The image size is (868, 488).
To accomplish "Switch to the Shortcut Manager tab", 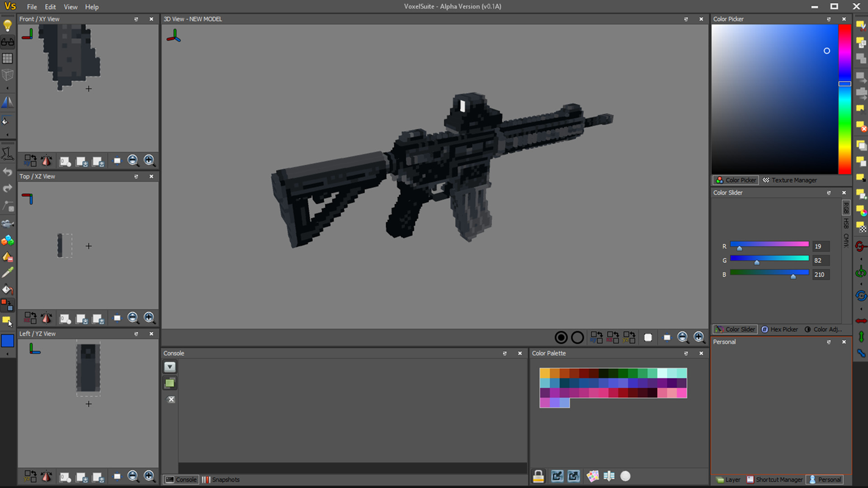I will click(x=774, y=479).
